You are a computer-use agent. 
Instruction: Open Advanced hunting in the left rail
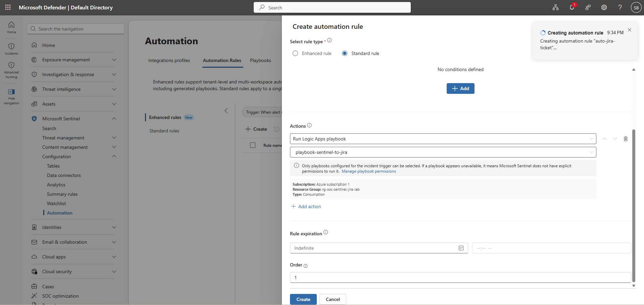click(11, 70)
